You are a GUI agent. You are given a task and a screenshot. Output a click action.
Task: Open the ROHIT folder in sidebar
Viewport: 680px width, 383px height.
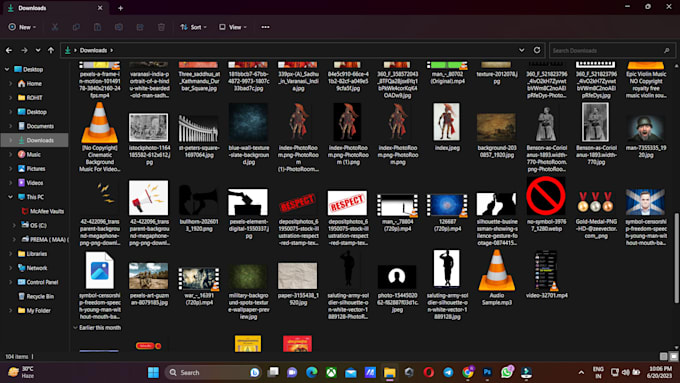pos(30,98)
